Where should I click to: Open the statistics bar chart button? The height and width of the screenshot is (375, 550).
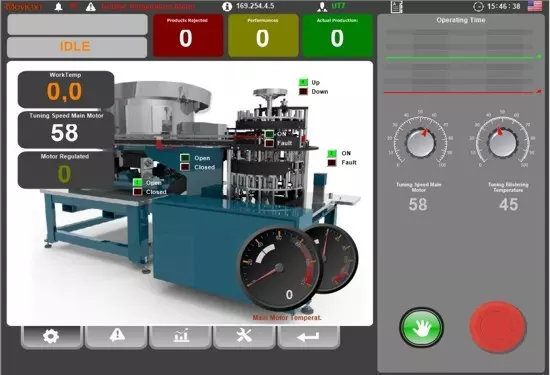(x=181, y=337)
